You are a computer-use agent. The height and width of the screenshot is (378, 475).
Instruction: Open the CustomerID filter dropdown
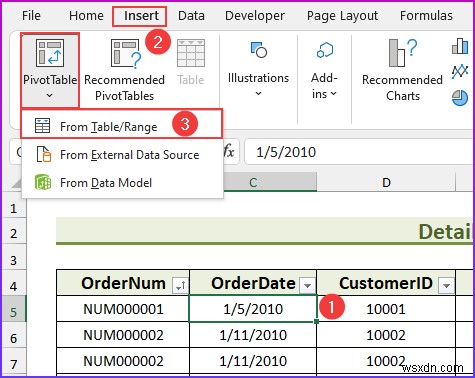(x=446, y=285)
